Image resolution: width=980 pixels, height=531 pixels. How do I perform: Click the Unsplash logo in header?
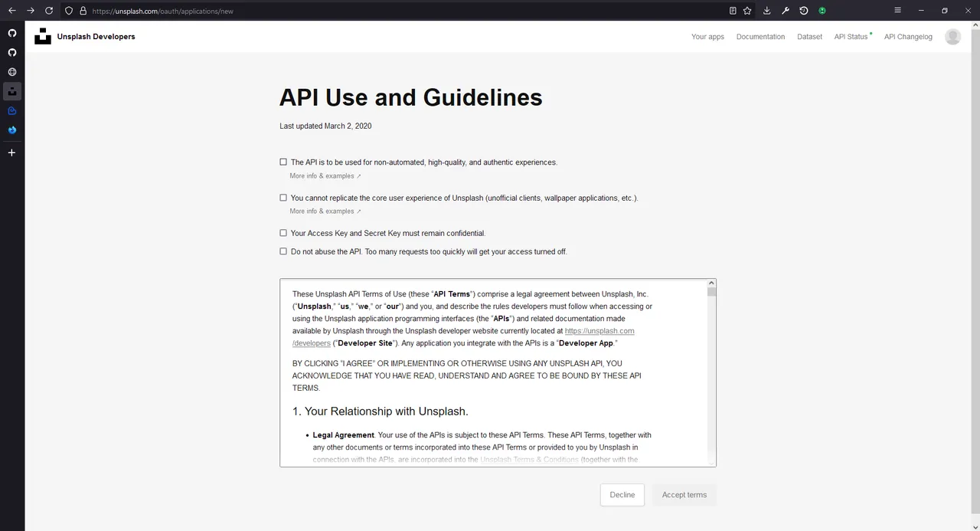tap(43, 36)
